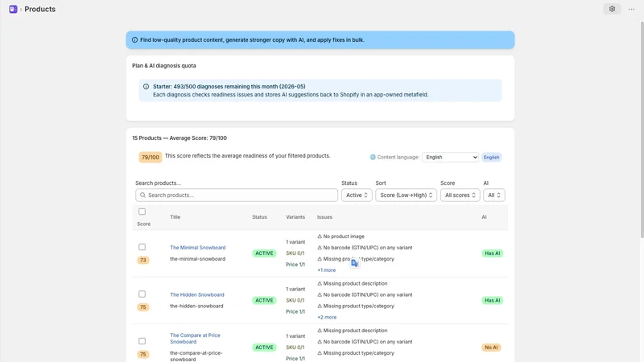
Task: Click the info icon in blue banner
Action: pos(134,39)
